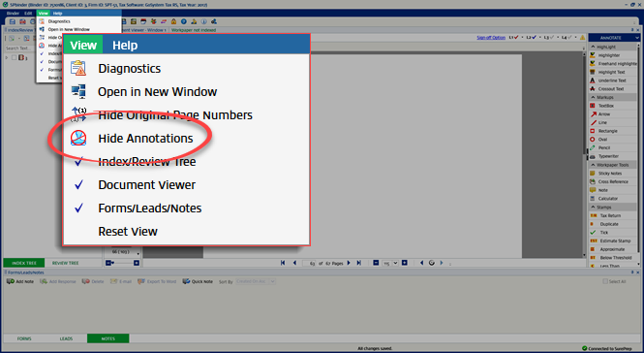Choose the Oval markup tool
Image resolution: width=644 pixels, height=353 pixels.
point(612,140)
